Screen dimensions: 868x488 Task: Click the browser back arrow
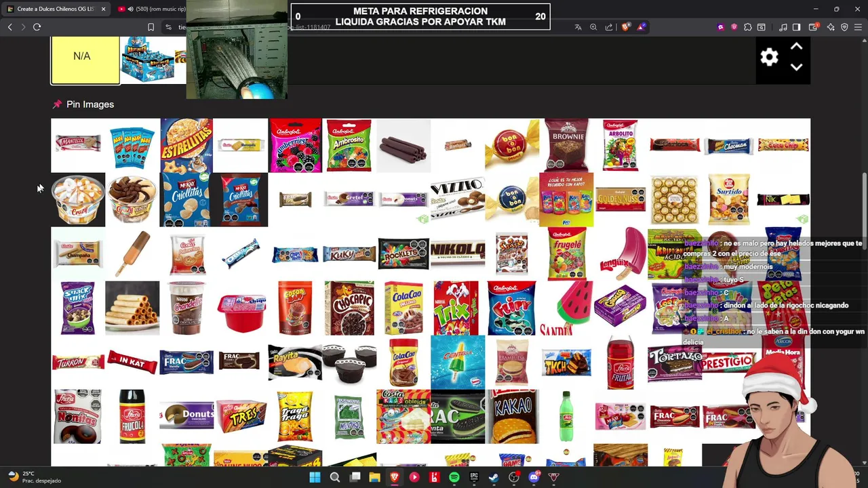[9, 27]
